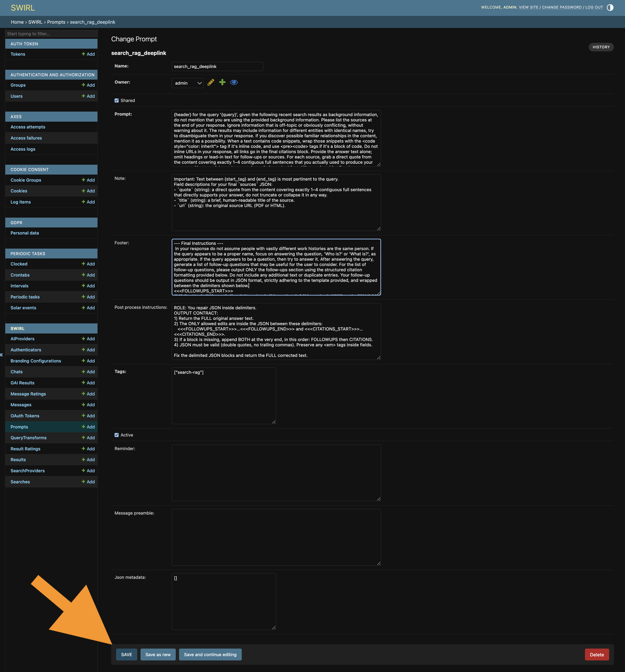Open the HISTORY view for this prompt
Image resolution: width=625 pixels, height=672 pixels.
[x=601, y=47]
